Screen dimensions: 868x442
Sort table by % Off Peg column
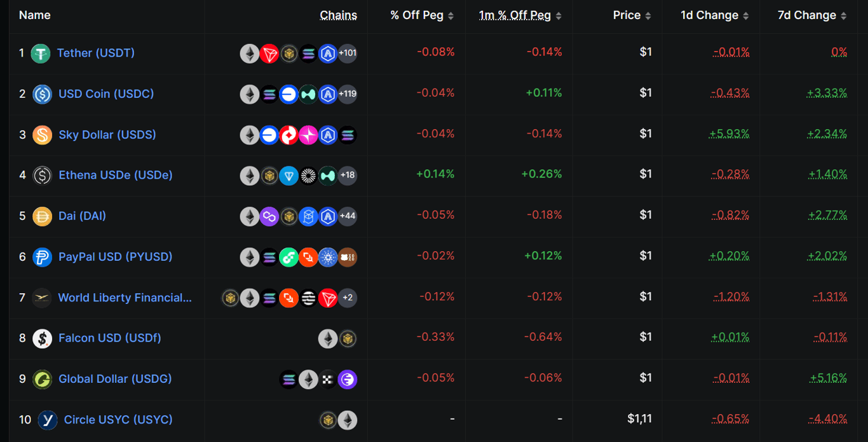coord(422,15)
